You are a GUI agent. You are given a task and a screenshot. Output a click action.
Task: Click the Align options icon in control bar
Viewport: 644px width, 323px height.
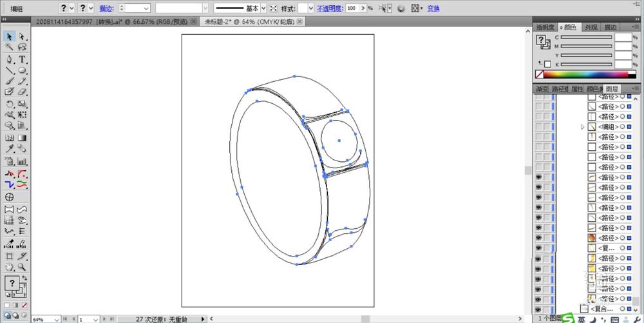coord(417,8)
